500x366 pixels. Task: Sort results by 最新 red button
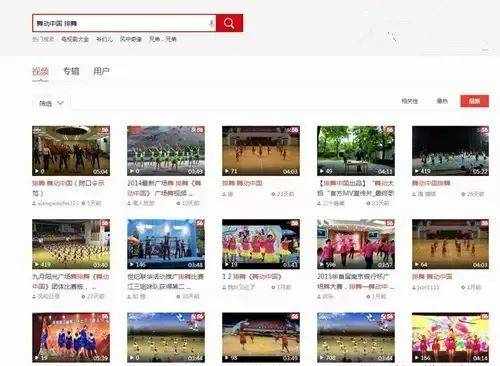(x=475, y=101)
